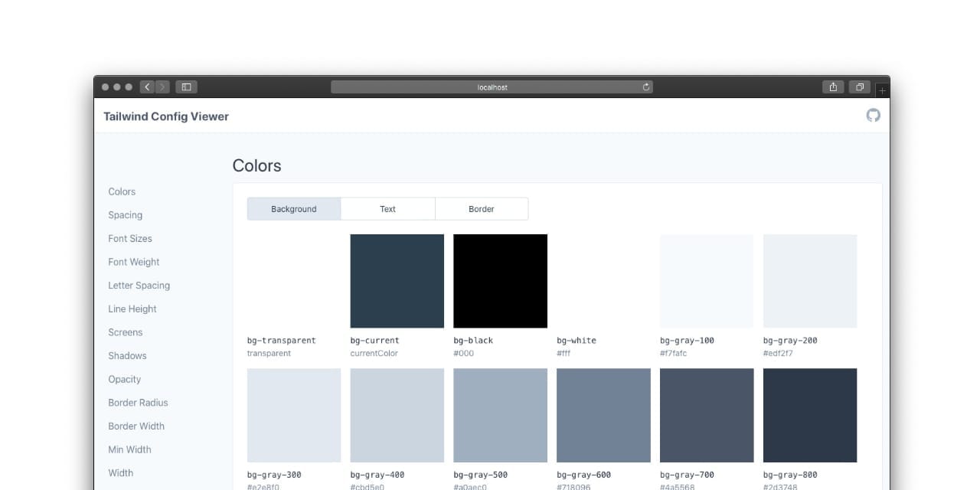Show all tabs overview icon
The height and width of the screenshot is (490, 980).
859,87
